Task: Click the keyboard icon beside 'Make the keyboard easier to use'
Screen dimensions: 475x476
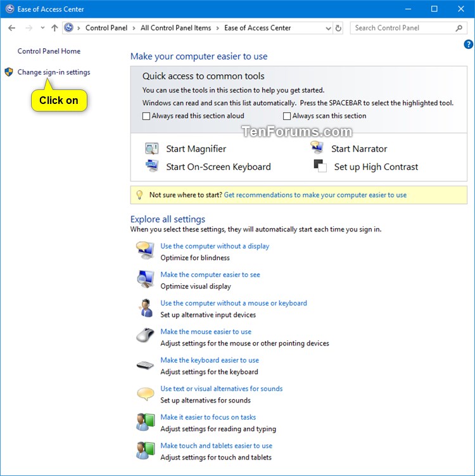Action: 145,364
